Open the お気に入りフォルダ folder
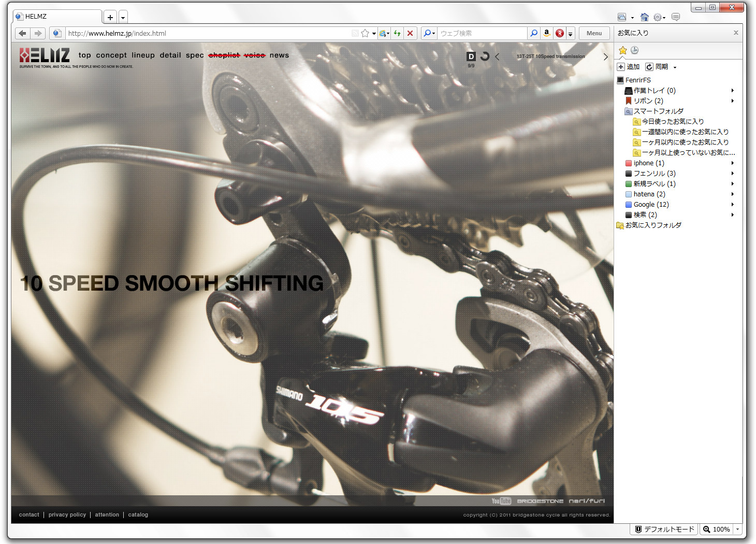The width and height of the screenshot is (756, 544). pos(649,225)
